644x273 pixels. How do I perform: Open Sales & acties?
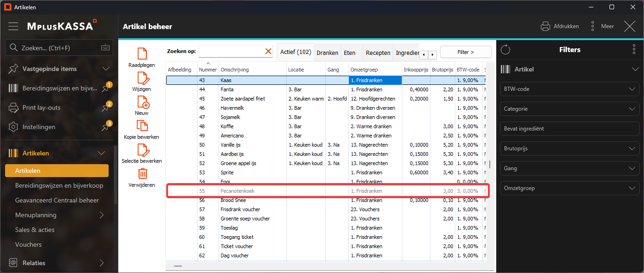tap(35, 230)
